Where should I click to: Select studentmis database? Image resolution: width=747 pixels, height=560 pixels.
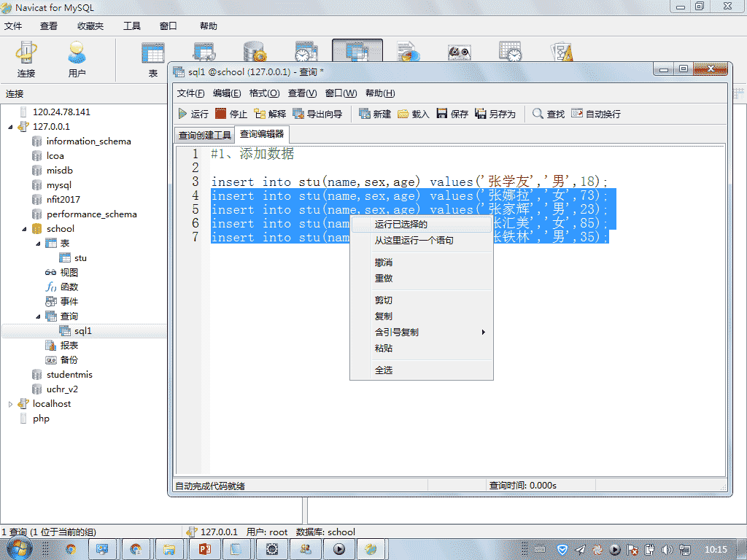click(69, 375)
